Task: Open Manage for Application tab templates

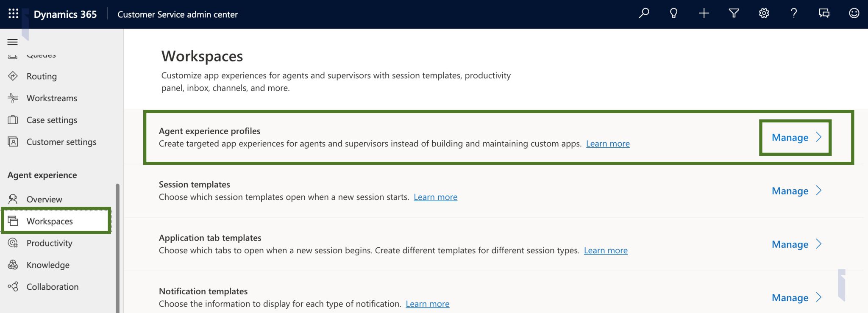Action: [796, 244]
